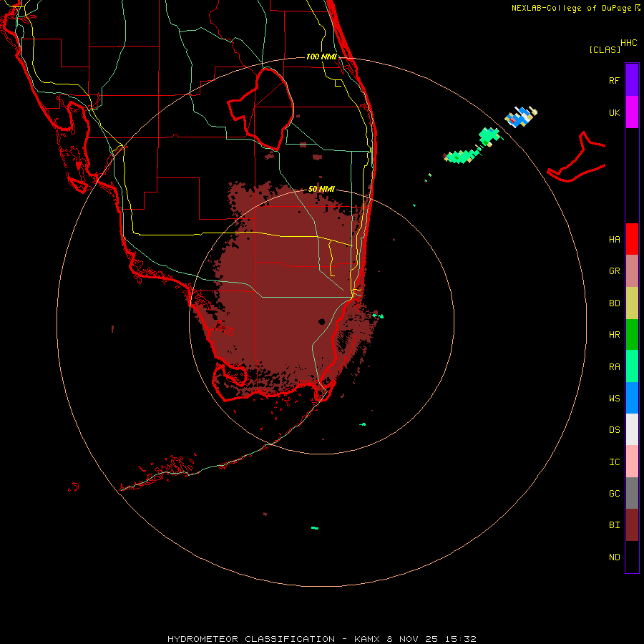
Task: Click the "HA" legend label
Action: [x=614, y=239]
